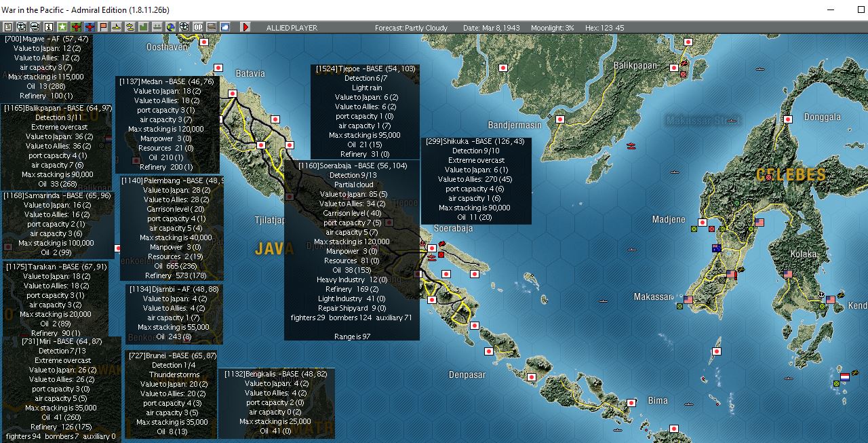Screen dimensions: 868x443
Task: Click the Date: Mar 8, 1943 text
Action: tap(492, 28)
